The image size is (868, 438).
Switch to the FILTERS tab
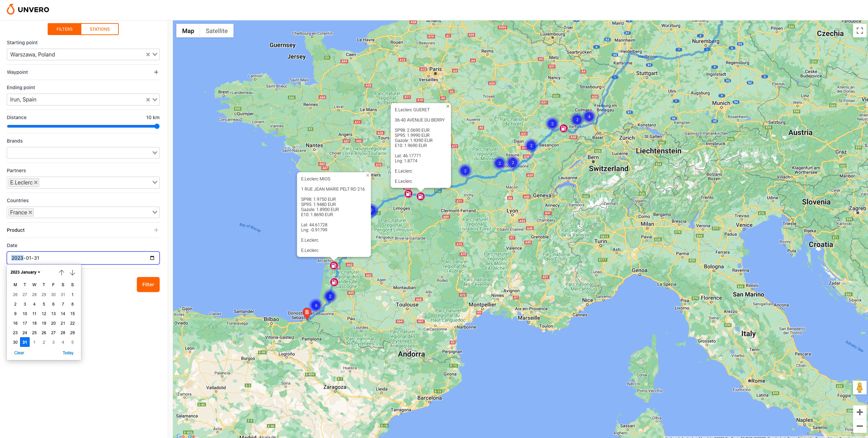pos(65,29)
